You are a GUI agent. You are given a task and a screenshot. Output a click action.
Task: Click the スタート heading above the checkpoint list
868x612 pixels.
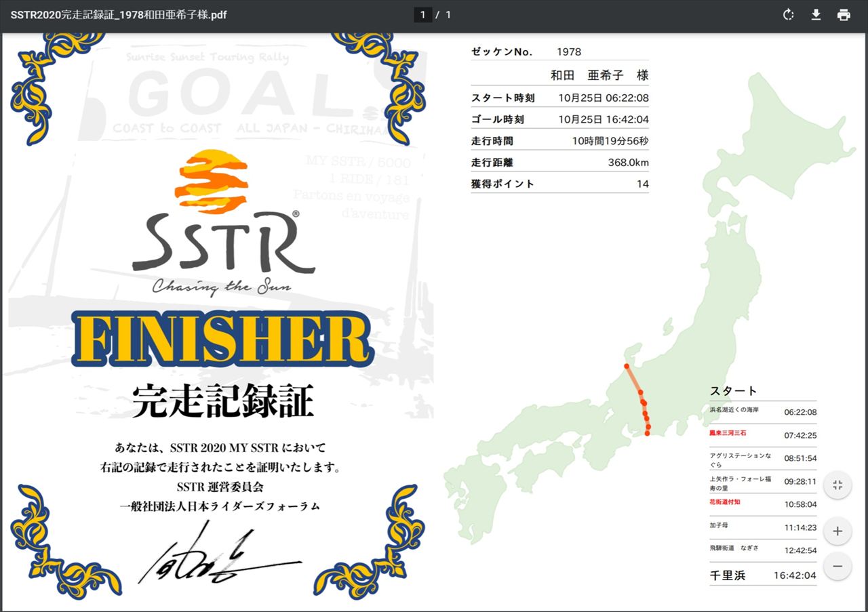coord(733,391)
